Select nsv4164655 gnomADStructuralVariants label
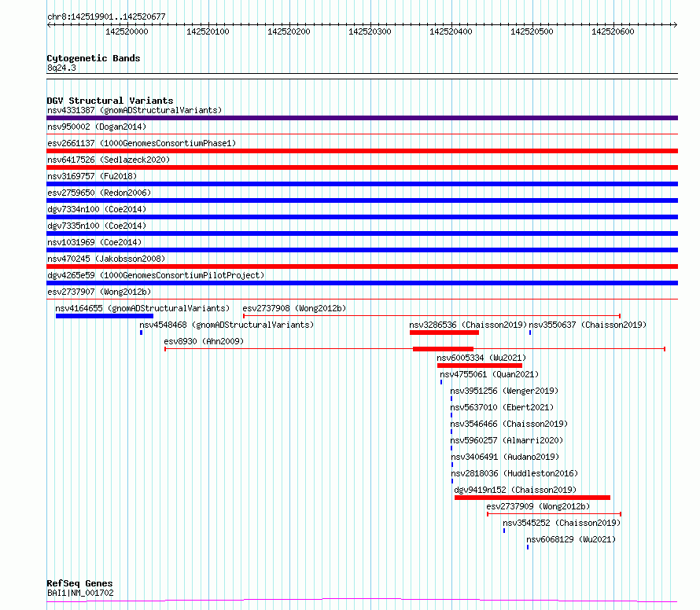The image size is (700, 610). tap(142, 308)
